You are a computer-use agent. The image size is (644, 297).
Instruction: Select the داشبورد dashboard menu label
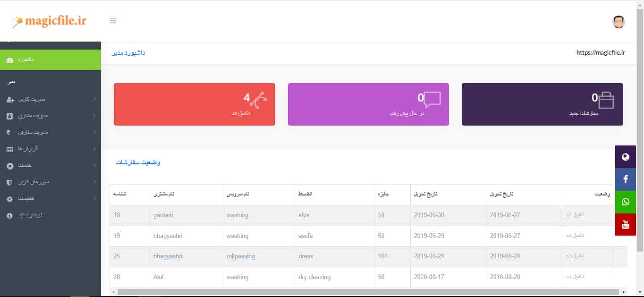(x=26, y=60)
